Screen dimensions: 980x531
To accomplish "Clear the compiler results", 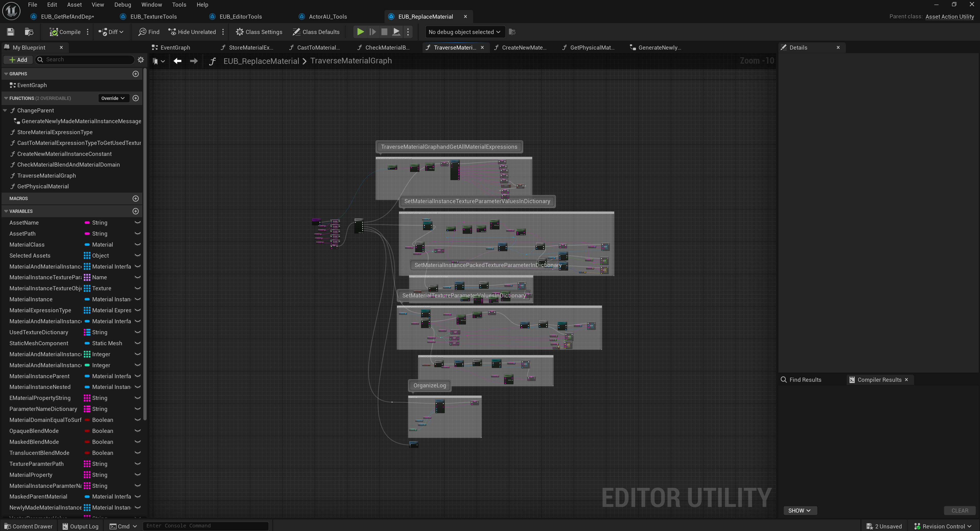I will 960,511.
